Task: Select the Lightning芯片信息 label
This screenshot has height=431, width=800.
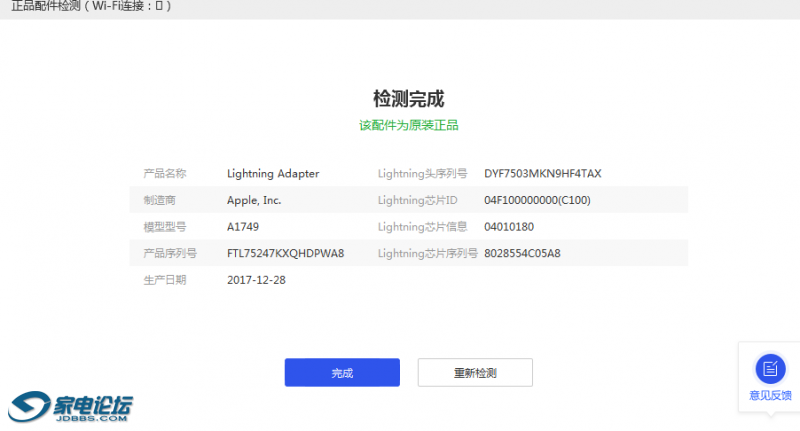Action: (422, 226)
